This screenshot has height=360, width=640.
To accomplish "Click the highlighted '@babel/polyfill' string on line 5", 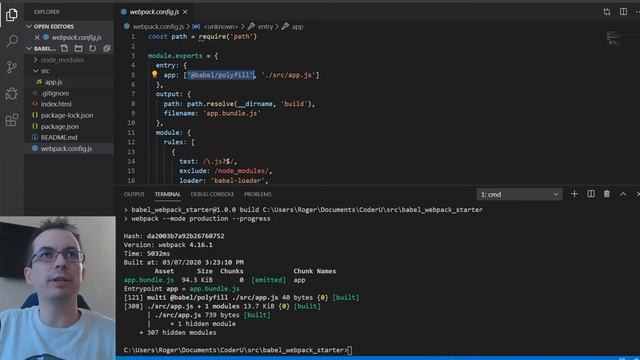I will tap(220, 75).
